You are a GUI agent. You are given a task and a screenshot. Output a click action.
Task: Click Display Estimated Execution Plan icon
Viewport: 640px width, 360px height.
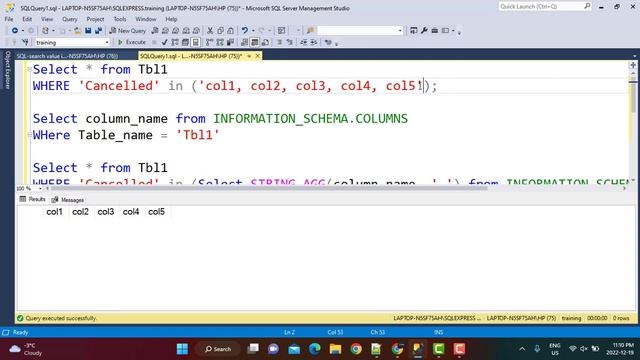coord(175,42)
